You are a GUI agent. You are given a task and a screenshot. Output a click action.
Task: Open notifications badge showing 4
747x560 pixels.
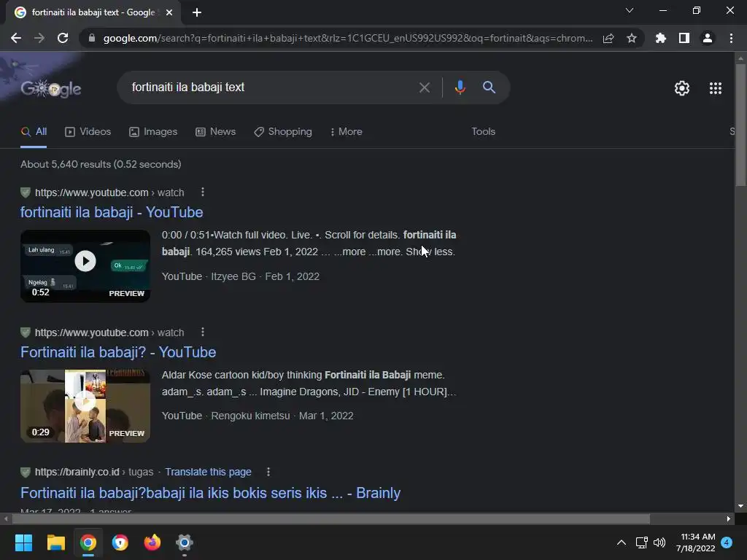pyautogui.click(x=727, y=542)
